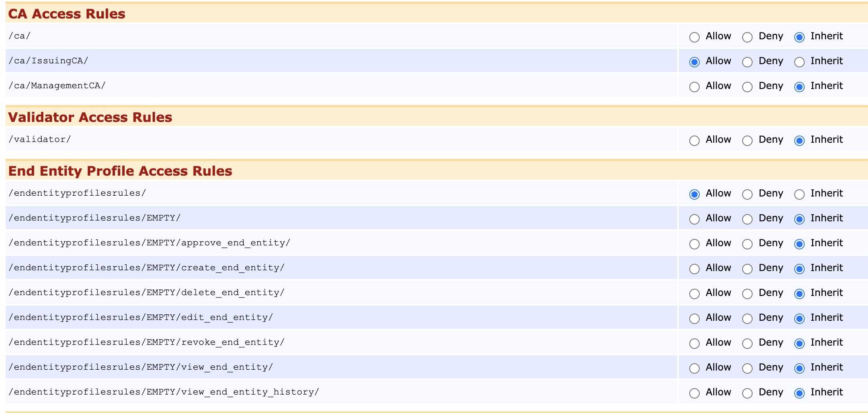Deny the revoke_end_entity rule
Image resolution: width=868 pixels, height=413 pixels.
(747, 344)
